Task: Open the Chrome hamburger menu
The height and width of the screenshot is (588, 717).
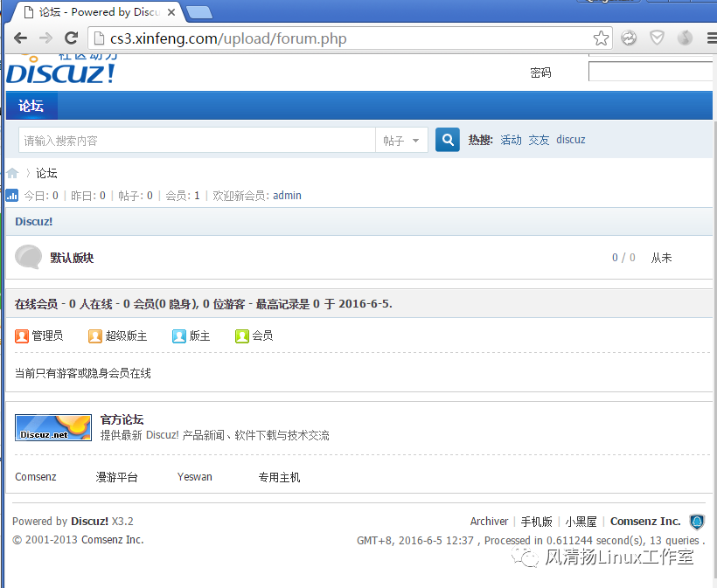Action: (x=712, y=38)
